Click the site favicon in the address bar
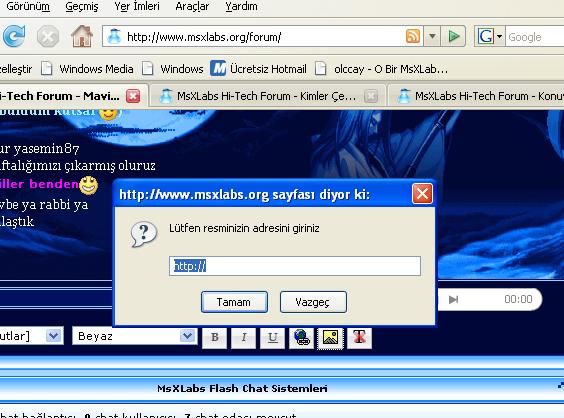Image resolution: width=564 pixels, height=418 pixels. pos(114,36)
